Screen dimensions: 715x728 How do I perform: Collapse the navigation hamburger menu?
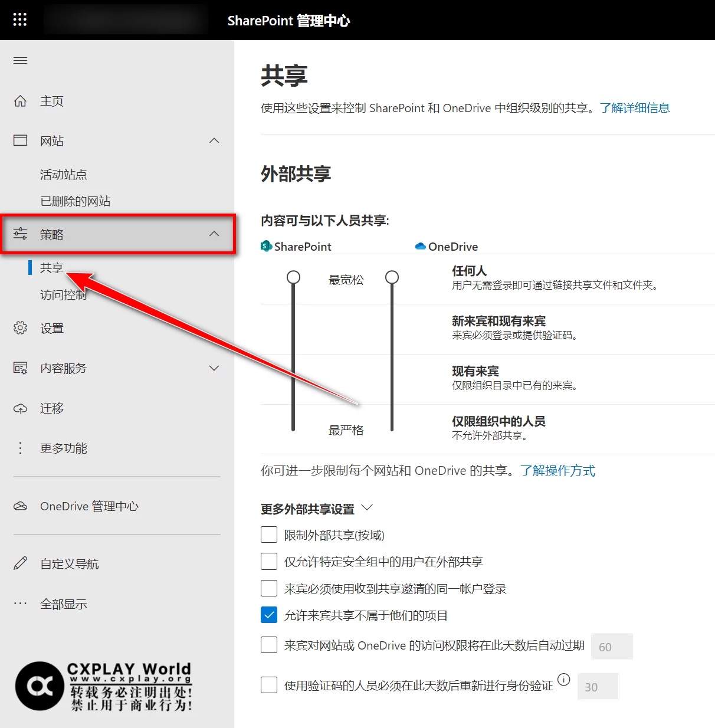[x=21, y=60]
